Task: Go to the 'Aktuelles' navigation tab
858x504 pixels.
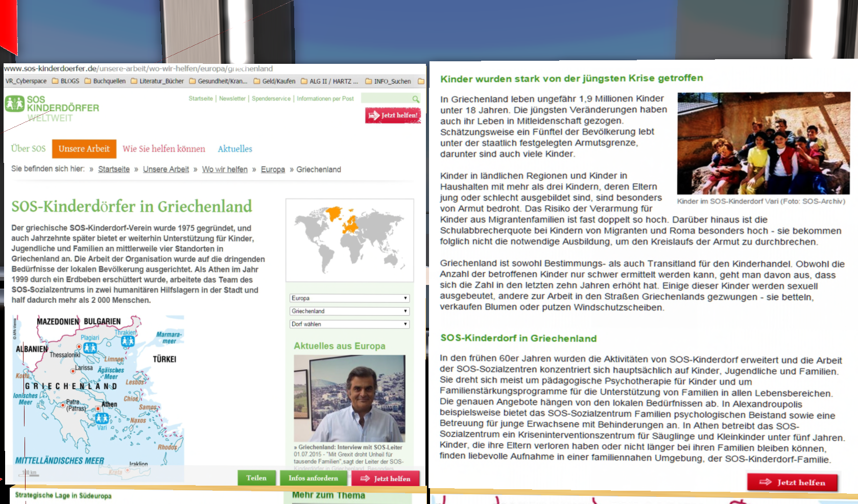Action: click(235, 149)
